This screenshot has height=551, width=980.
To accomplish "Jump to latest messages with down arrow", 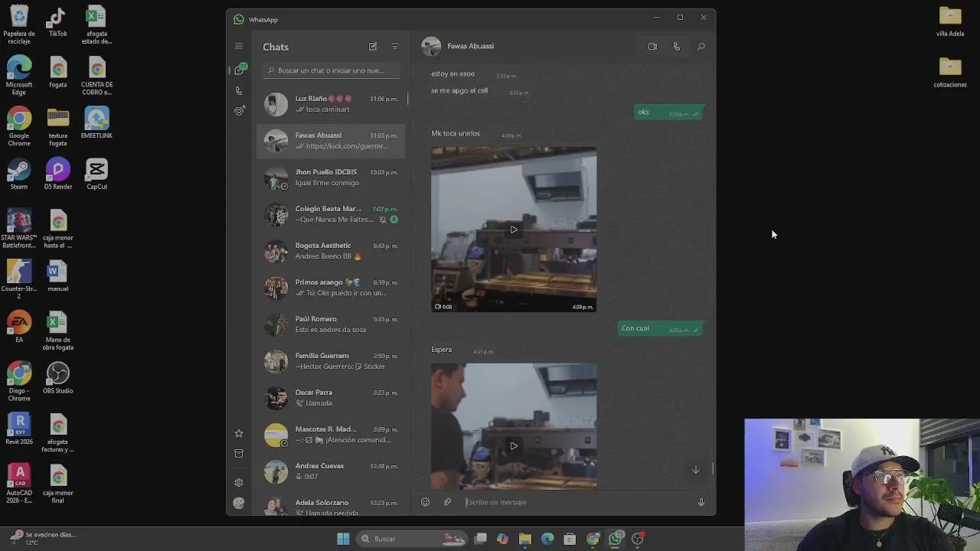I will click(x=696, y=469).
